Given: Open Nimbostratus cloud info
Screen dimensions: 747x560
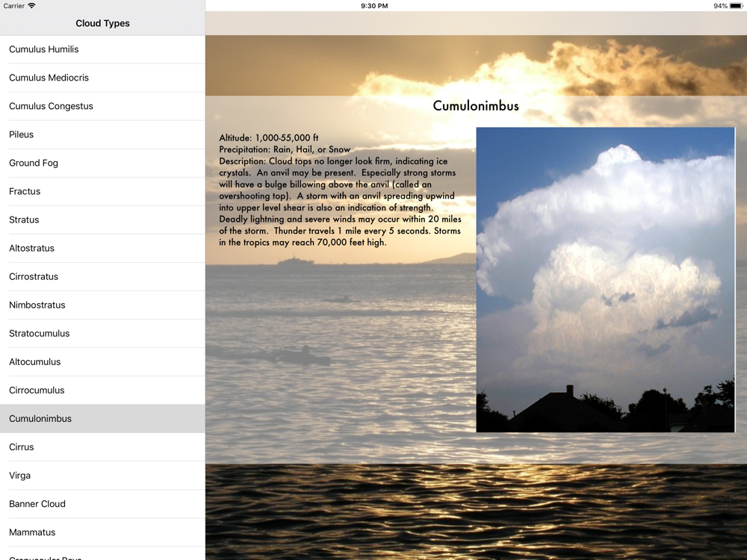Looking at the screenshot, I should point(102,305).
